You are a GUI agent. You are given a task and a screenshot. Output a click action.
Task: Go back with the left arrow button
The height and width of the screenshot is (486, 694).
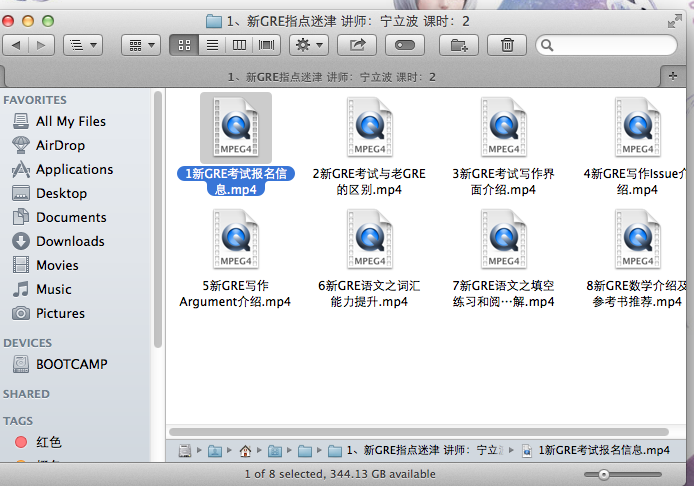(16, 45)
